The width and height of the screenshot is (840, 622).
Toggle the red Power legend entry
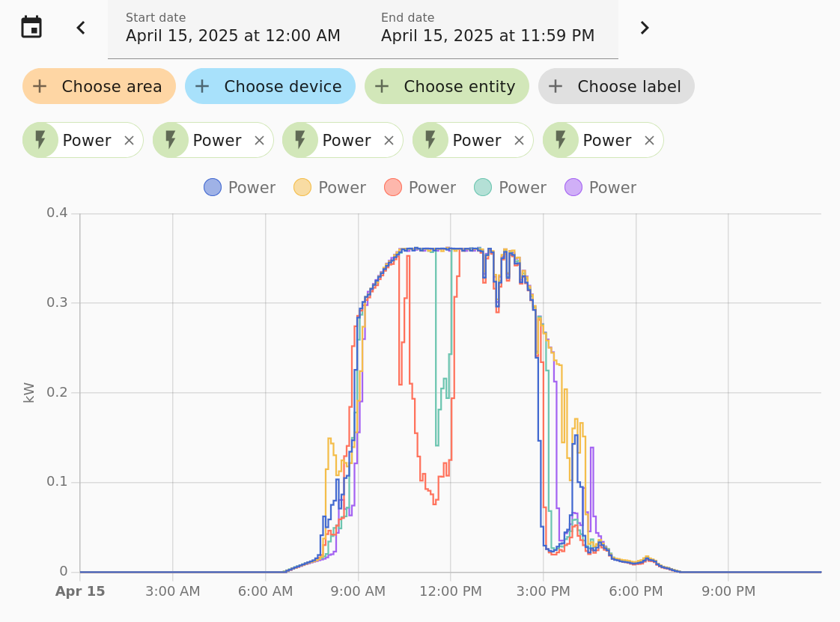[420, 187]
